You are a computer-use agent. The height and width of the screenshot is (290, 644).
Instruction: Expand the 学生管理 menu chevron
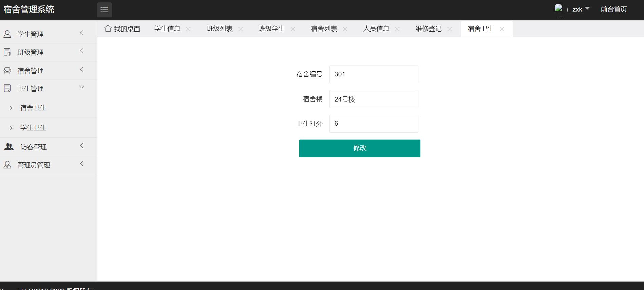point(82,33)
